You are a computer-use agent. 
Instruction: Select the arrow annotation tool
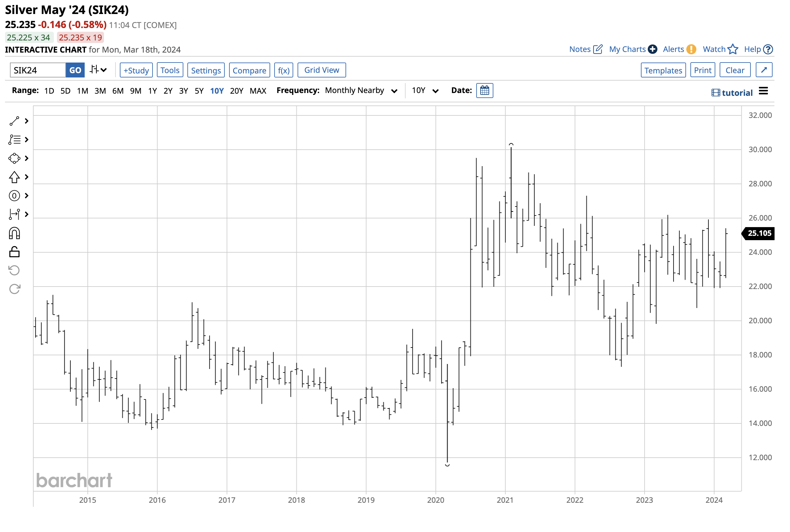point(14,177)
